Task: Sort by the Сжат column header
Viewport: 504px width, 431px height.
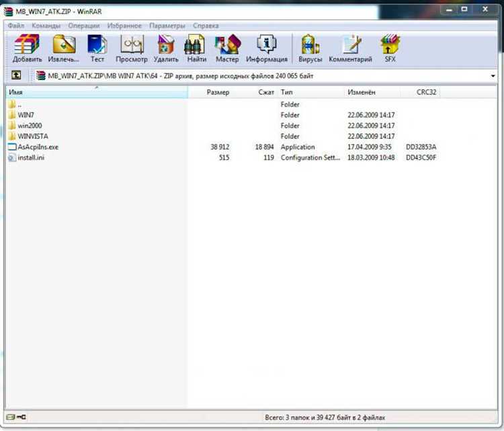Action: 266,92
